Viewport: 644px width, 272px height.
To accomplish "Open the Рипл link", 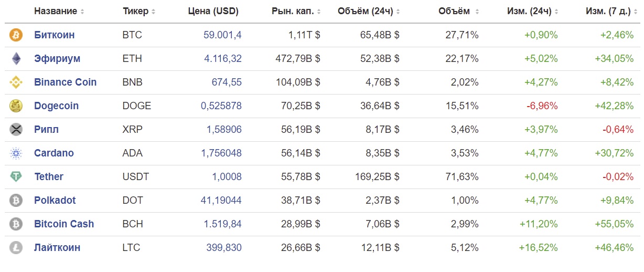I will [46, 130].
